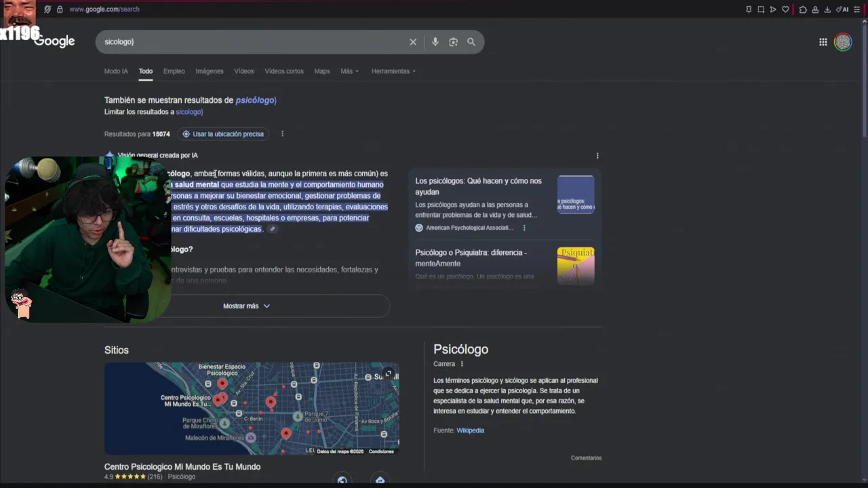Clear the search box with the X icon
Image resolution: width=868 pixels, height=488 pixels.
tap(413, 42)
